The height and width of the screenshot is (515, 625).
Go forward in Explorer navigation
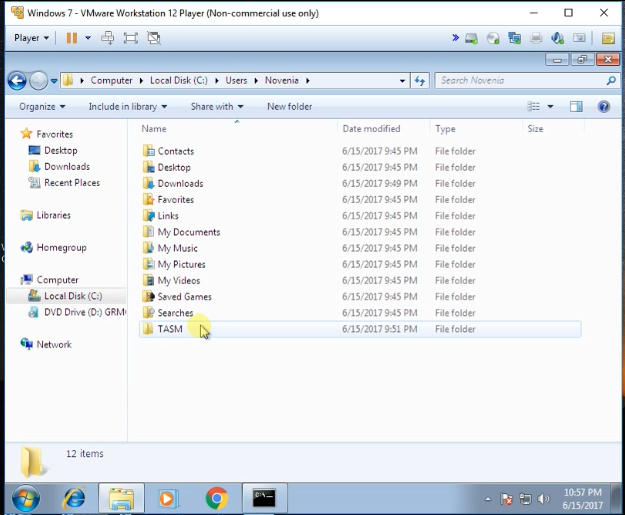tap(39, 81)
